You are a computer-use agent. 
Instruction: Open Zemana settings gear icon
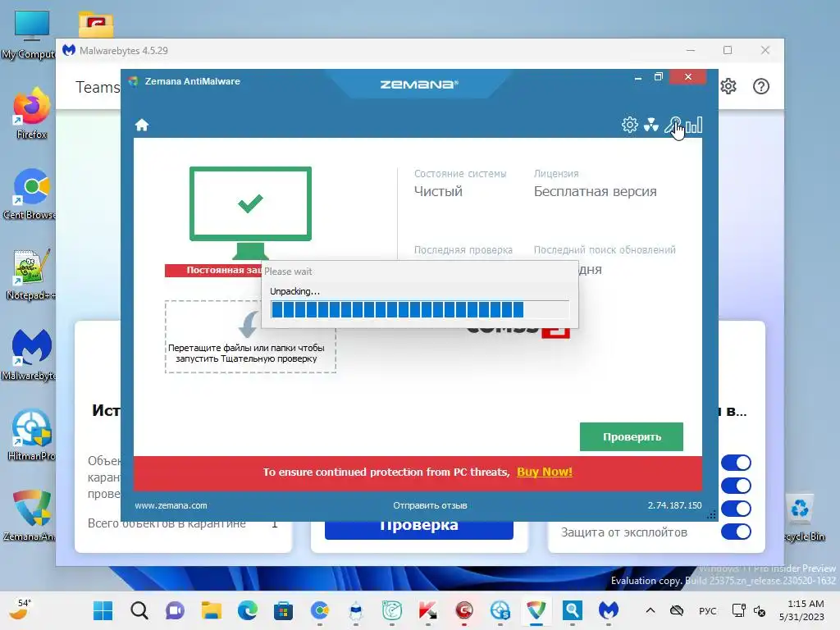click(x=629, y=126)
